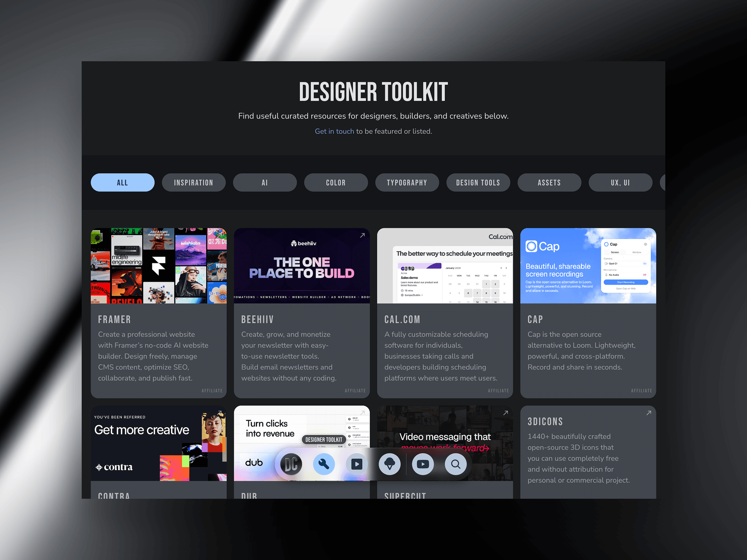This screenshot has width=747, height=560.
Task: Click 'Cap is the open source' card description
Action: click(581, 351)
